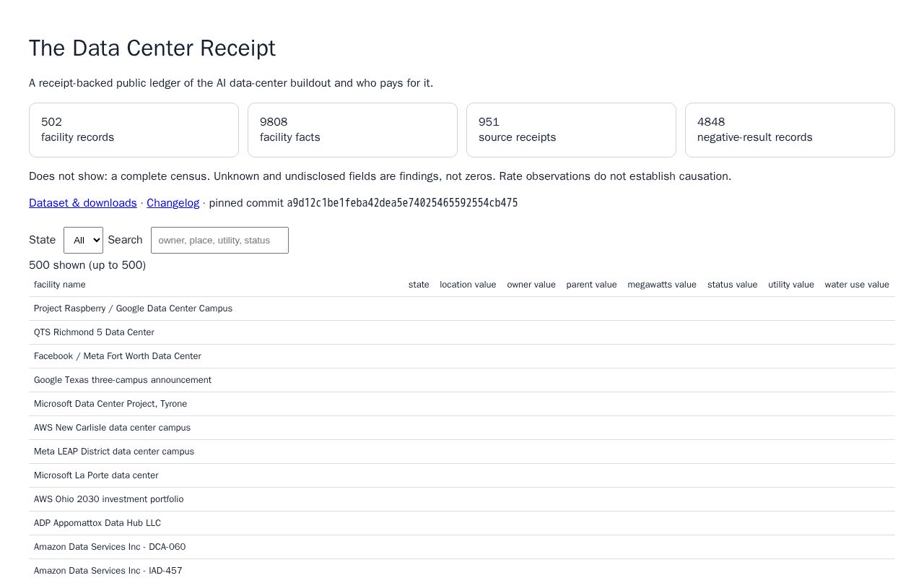The height and width of the screenshot is (578, 924).
Task: Select Amazon Data Services Inc - DCA-060 row
Action: tap(462, 547)
